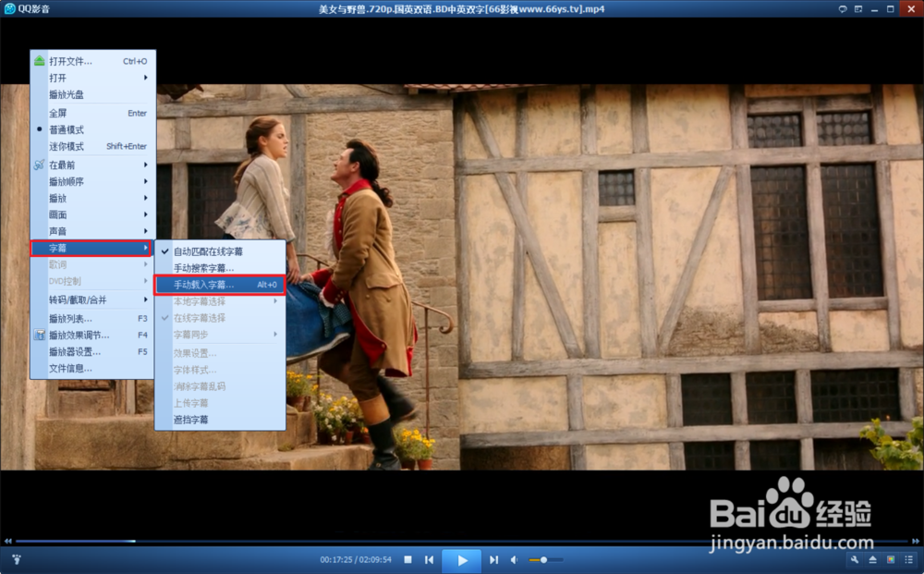
Task: Open 文件信息... from the menu
Action: (92, 368)
